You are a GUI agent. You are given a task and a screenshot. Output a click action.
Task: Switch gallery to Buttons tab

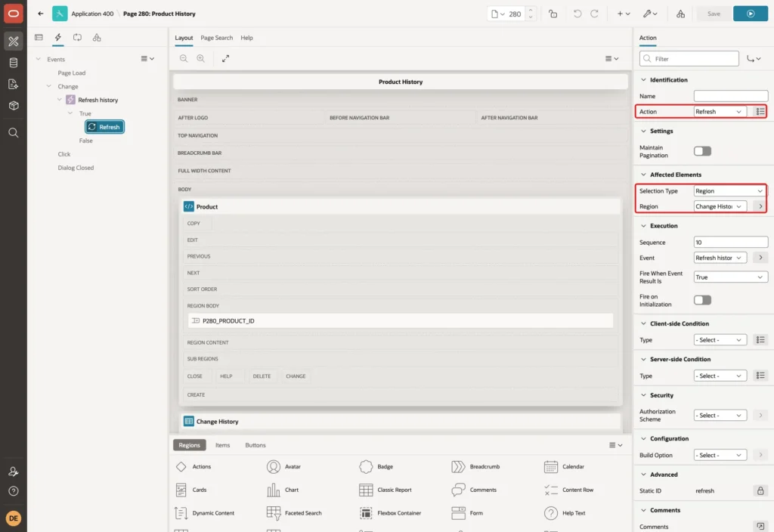click(x=255, y=444)
